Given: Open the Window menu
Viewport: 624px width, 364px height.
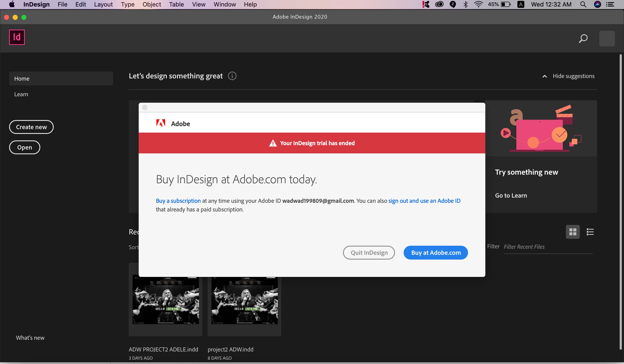Looking at the screenshot, I should (225, 4).
